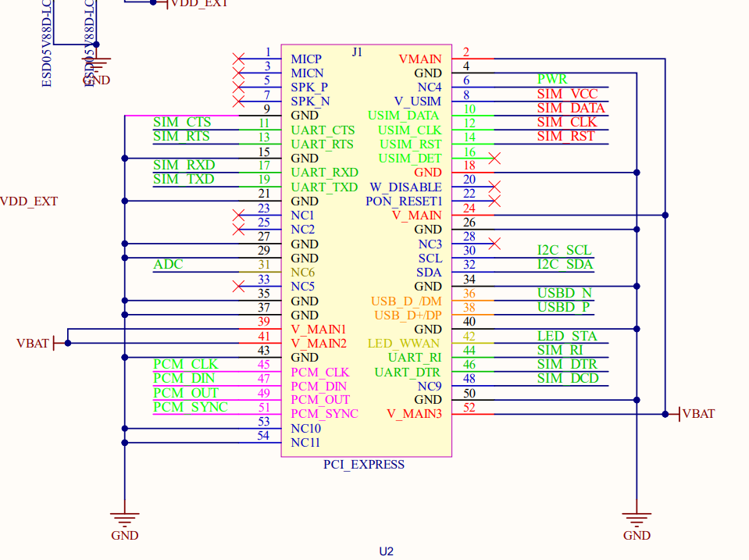Select the no-connect marker on PON_RESET1 pin 22

(494, 201)
